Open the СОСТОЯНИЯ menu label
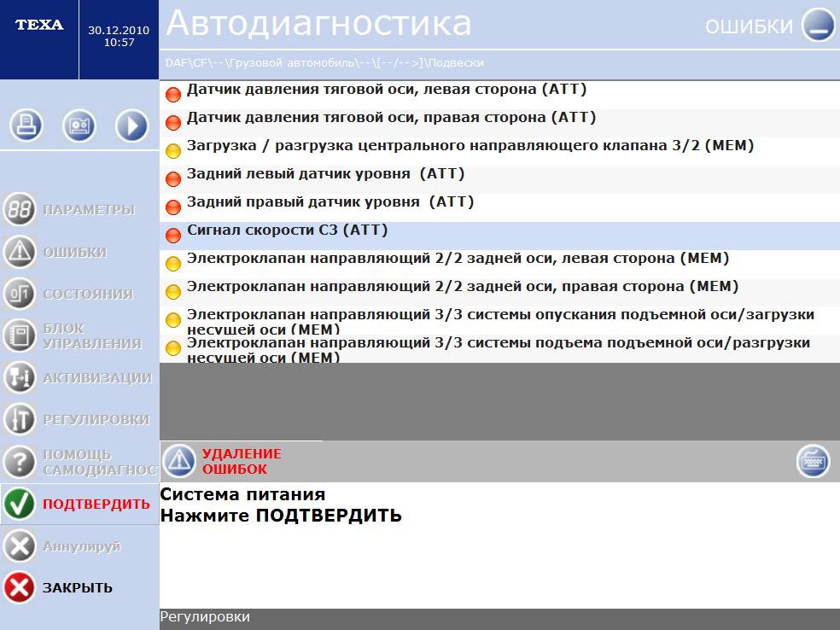The image size is (840, 630). click(88, 294)
